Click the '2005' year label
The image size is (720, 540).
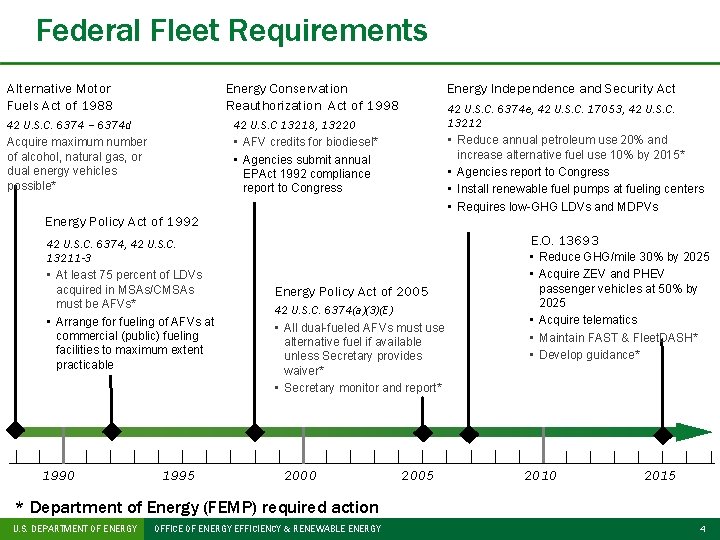[x=417, y=476]
